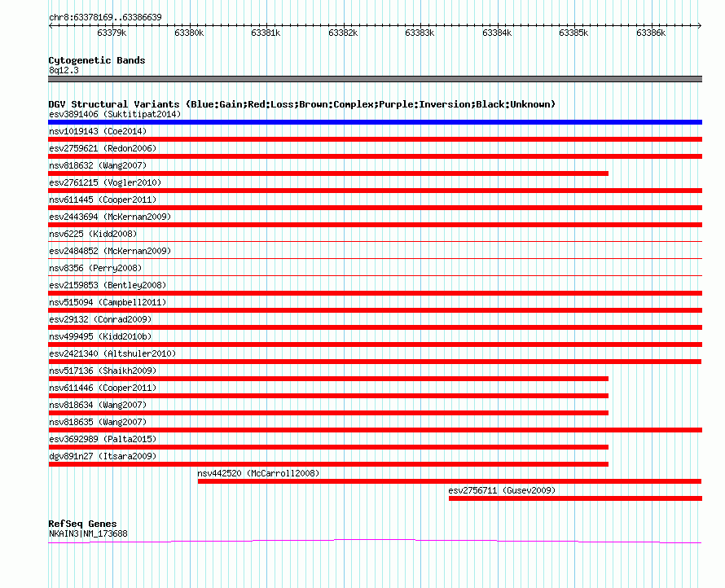Select esv2484852 (McKernan2009) variant label
This screenshot has width=725, height=588.
click(x=110, y=251)
